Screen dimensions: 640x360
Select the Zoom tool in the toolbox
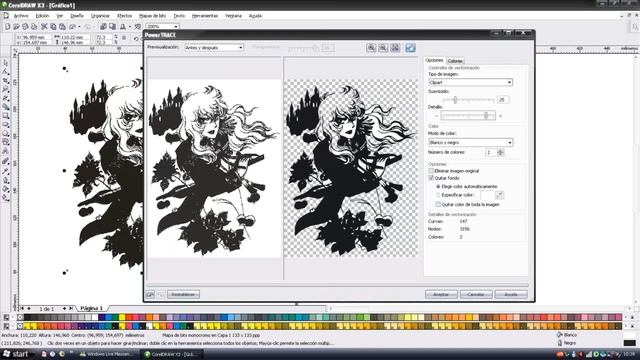tap(6, 89)
